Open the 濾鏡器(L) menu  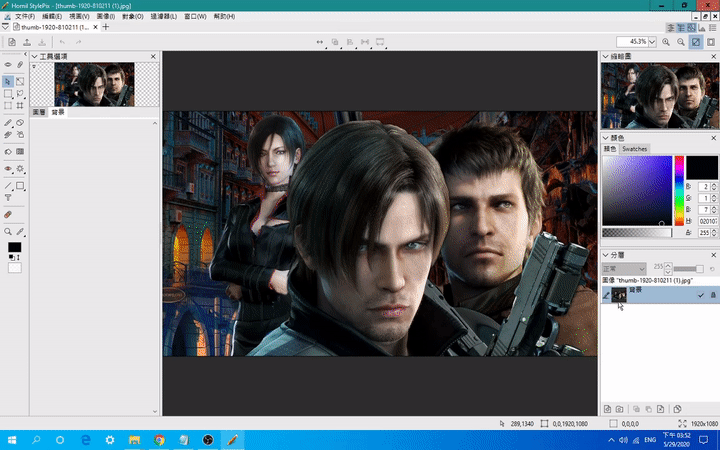pyautogui.click(x=163, y=16)
